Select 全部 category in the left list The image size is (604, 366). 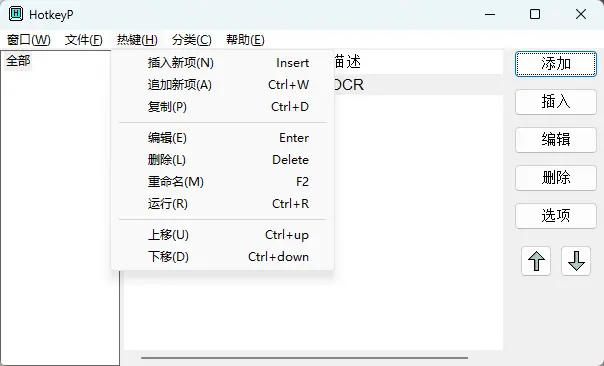click(x=18, y=61)
